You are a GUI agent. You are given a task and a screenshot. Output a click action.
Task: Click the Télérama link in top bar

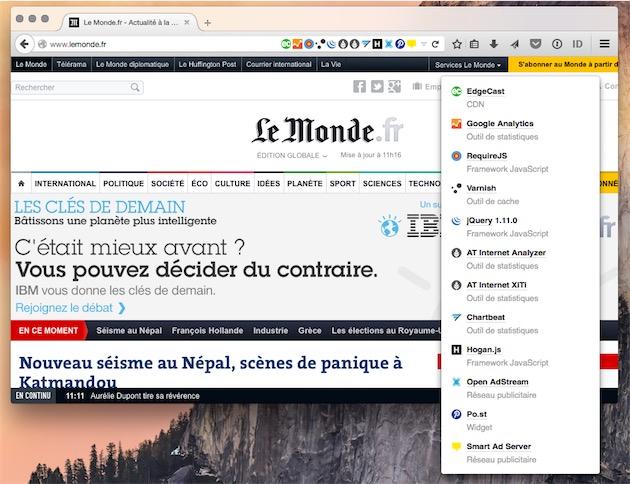tap(72, 64)
